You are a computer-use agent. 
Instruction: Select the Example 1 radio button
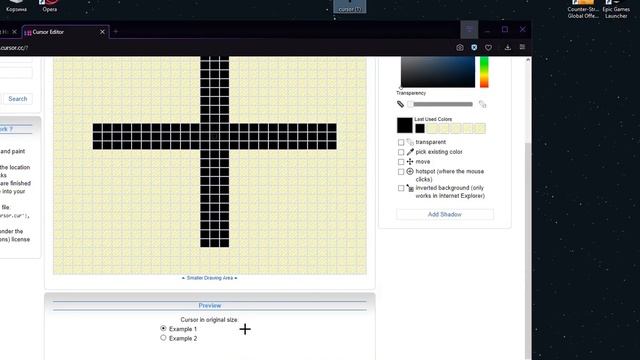click(x=163, y=328)
